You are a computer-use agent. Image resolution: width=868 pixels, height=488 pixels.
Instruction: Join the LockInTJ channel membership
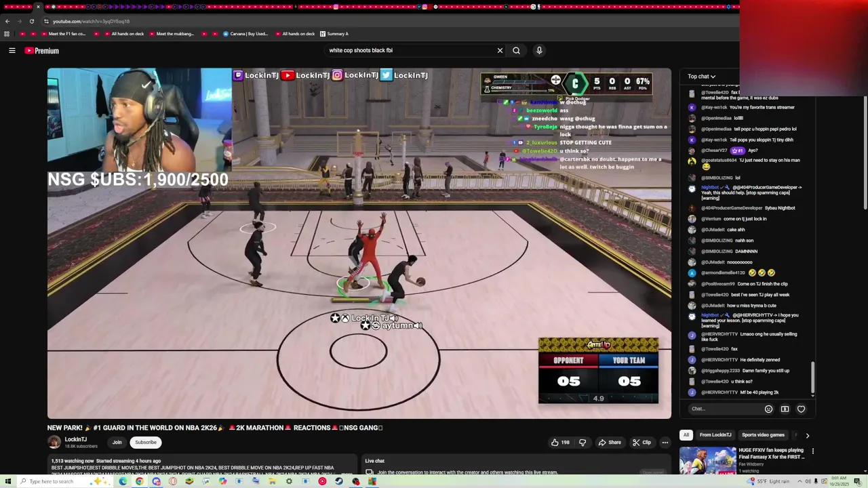coord(117,443)
